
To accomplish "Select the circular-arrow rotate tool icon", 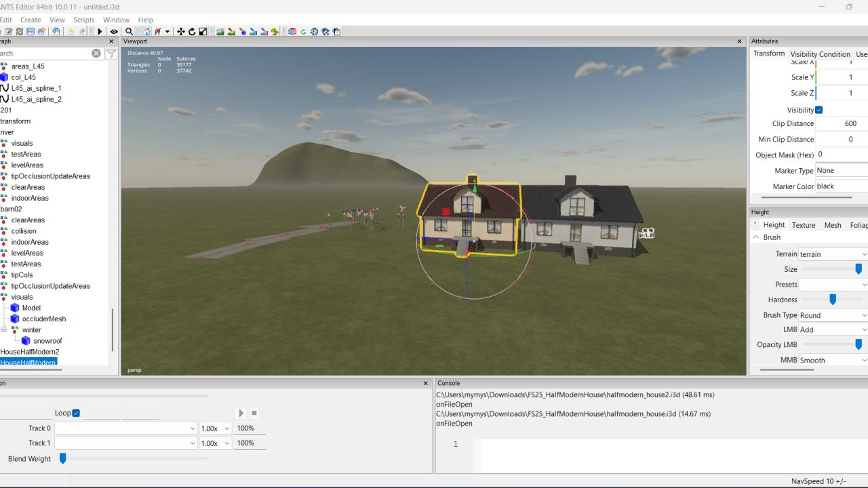I will click(192, 31).
